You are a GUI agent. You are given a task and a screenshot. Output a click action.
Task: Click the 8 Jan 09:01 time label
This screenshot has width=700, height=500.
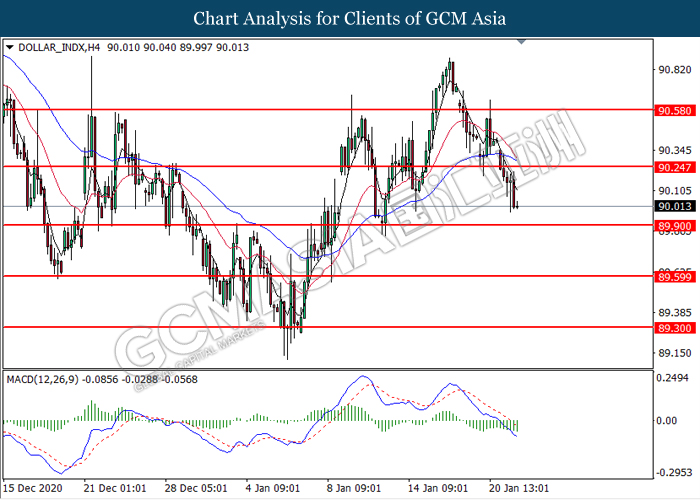click(354, 488)
